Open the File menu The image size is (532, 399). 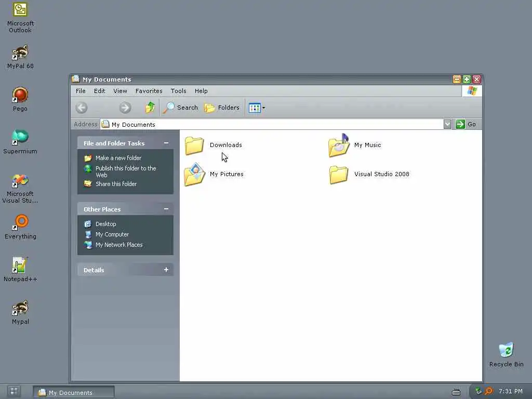(81, 91)
